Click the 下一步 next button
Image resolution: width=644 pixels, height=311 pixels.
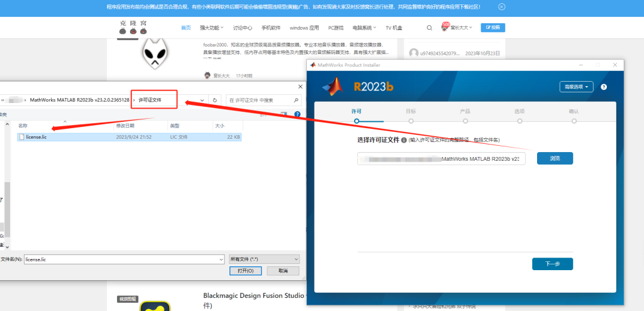(552, 264)
